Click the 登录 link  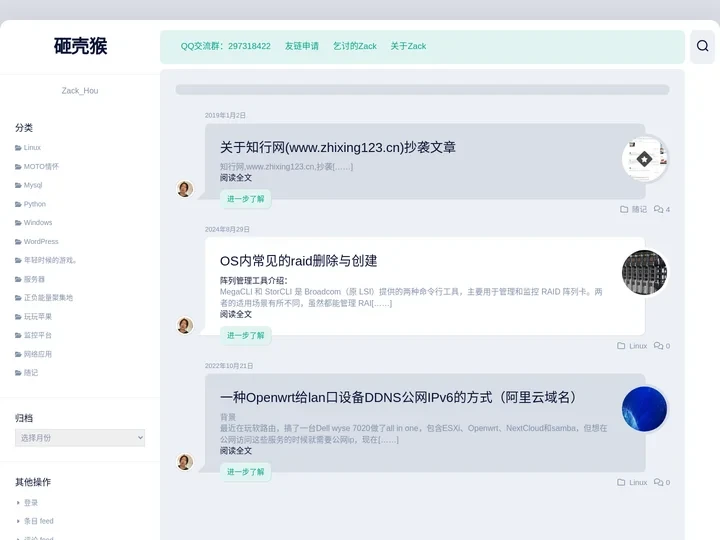[x=31, y=502]
